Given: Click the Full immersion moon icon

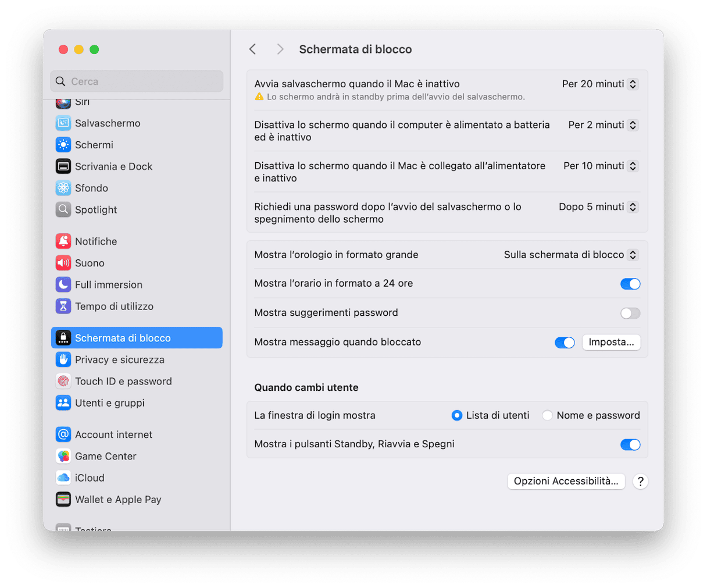Looking at the screenshot, I should 63,284.
